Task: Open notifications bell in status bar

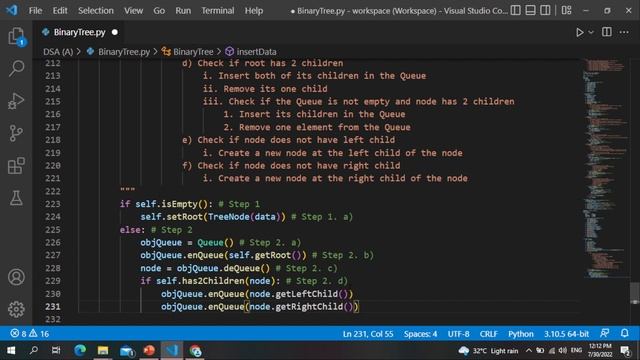Action: [624, 333]
